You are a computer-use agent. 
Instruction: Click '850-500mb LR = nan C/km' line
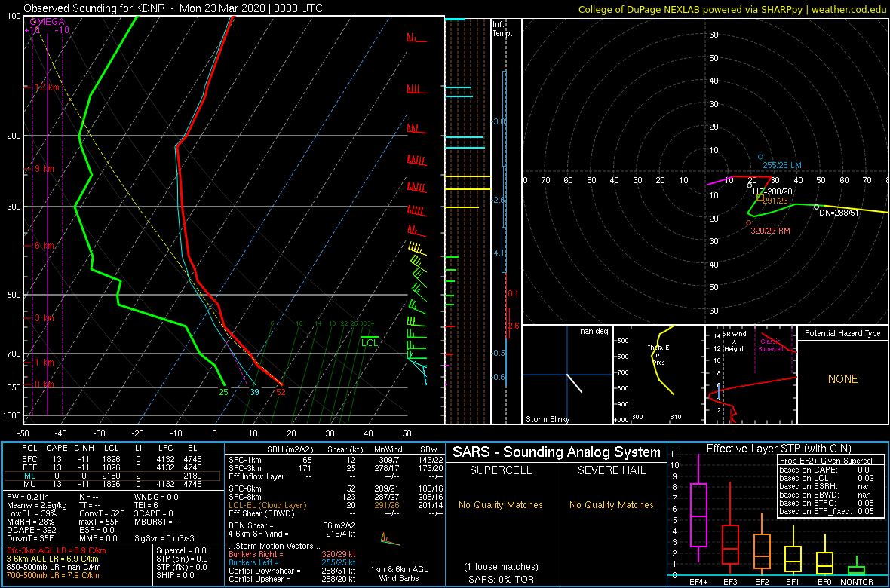54,567
